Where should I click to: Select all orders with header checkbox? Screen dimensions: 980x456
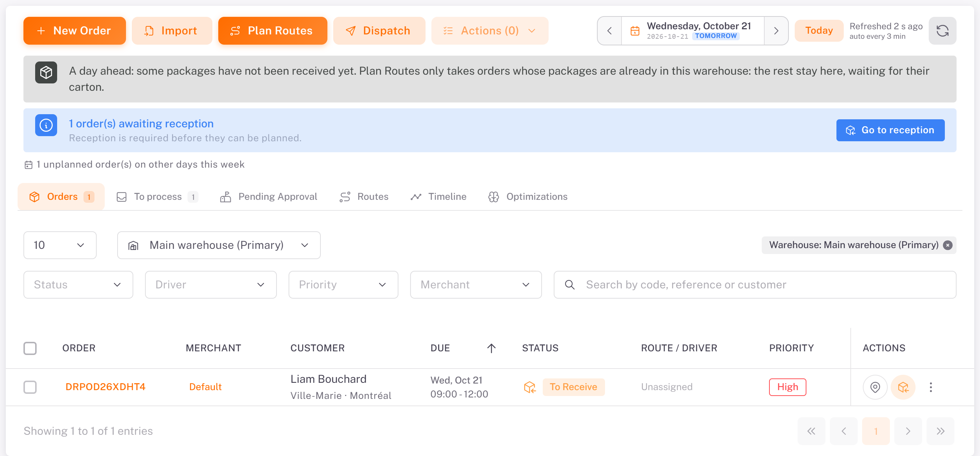point(30,348)
